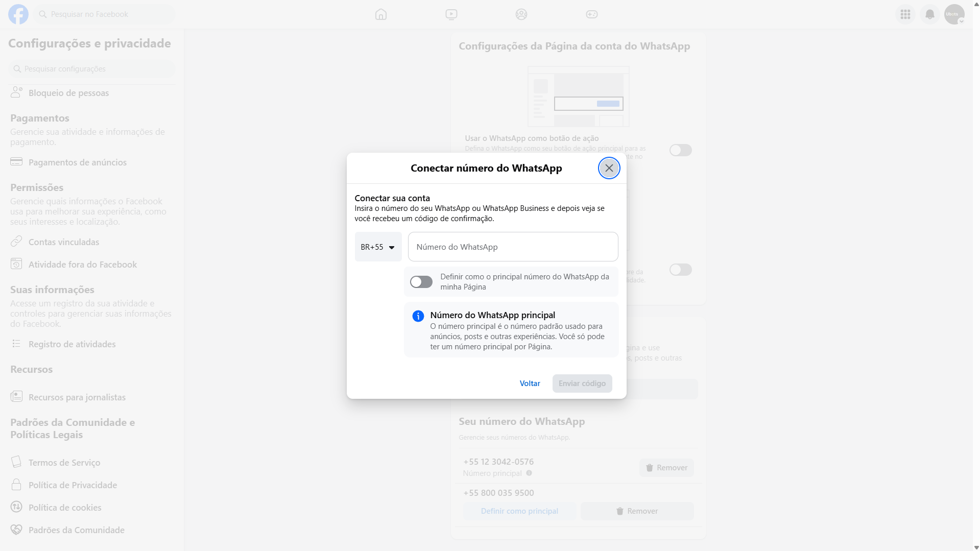Image resolution: width=980 pixels, height=551 pixels.
Task: Toggle Usar o WhatsApp como botão de ação
Action: click(681, 150)
